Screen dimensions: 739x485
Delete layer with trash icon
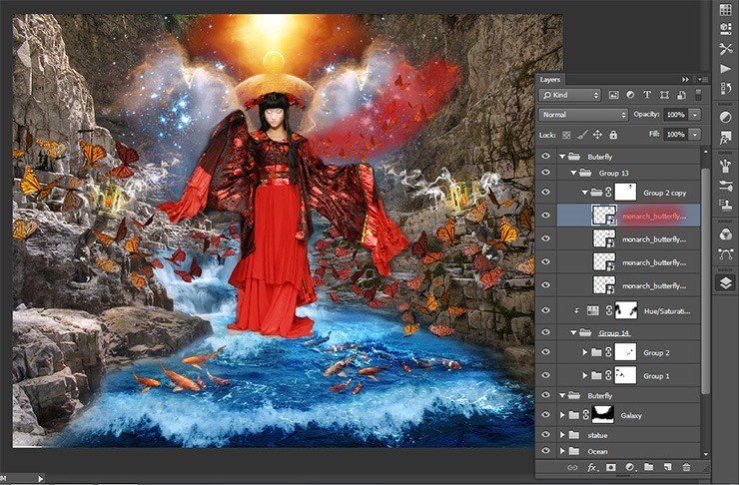tap(686, 467)
